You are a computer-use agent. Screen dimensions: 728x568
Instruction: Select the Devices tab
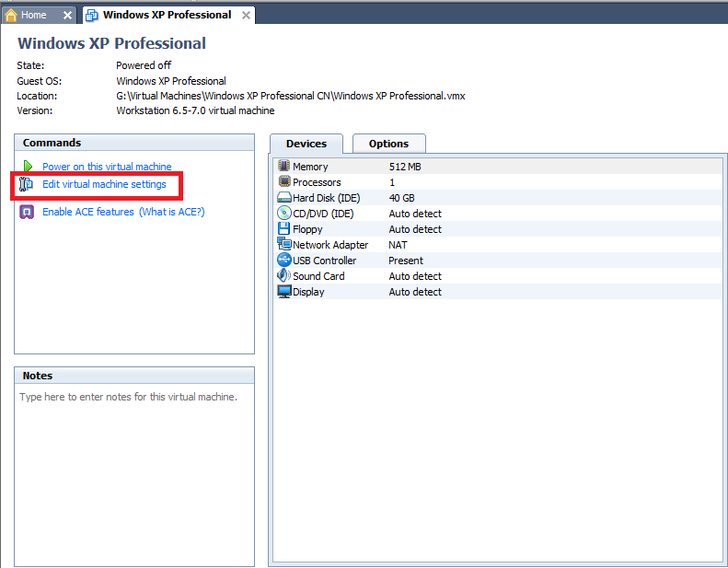[306, 144]
